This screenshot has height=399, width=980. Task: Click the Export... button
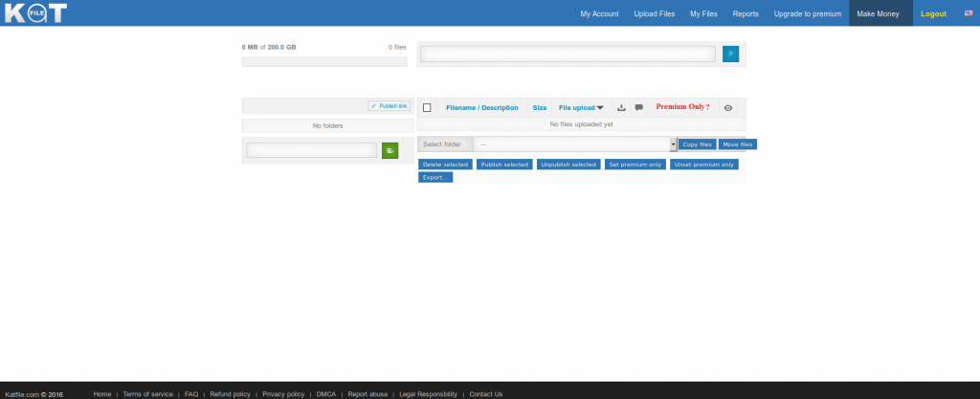click(435, 177)
